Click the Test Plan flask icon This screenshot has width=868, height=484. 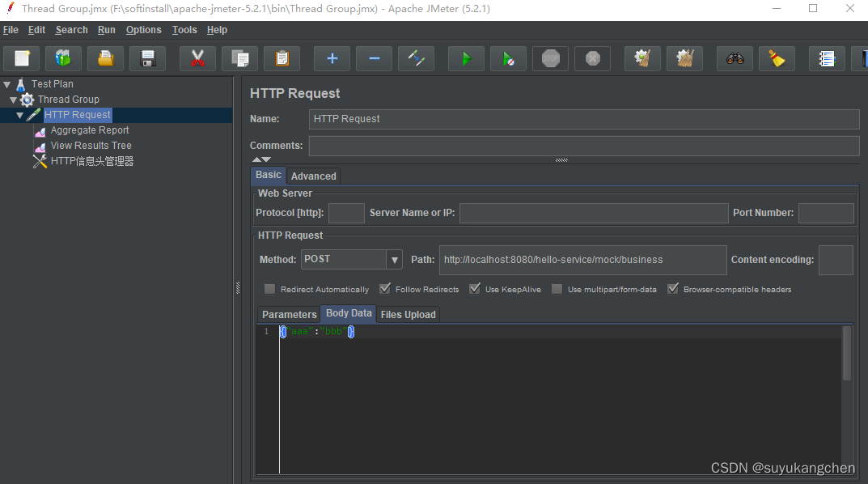(20, 84)
